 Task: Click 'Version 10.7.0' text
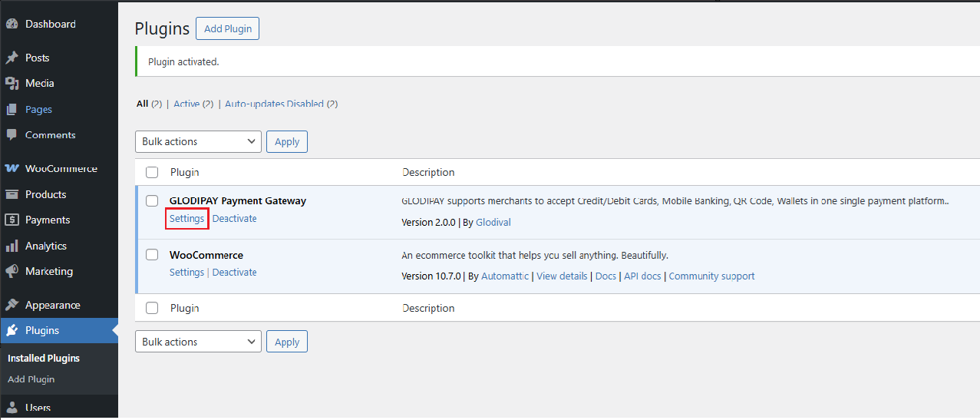point(431,276)
